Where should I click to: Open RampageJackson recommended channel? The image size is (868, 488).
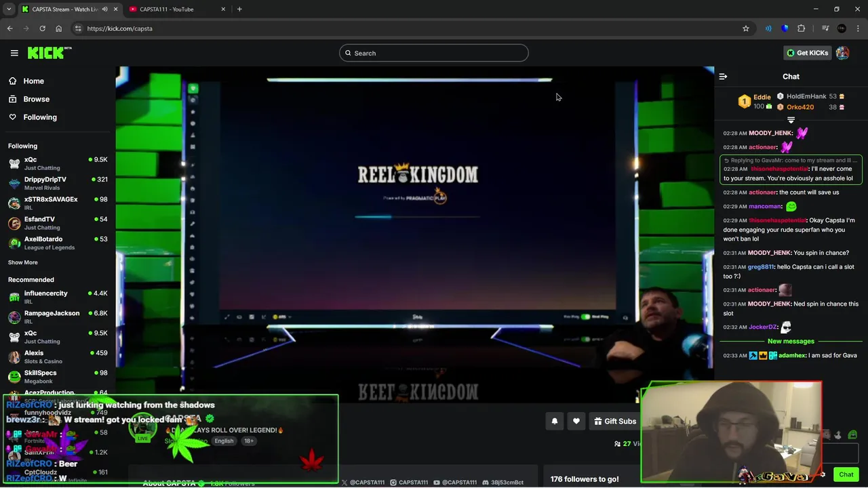click(x=58, y=317)
